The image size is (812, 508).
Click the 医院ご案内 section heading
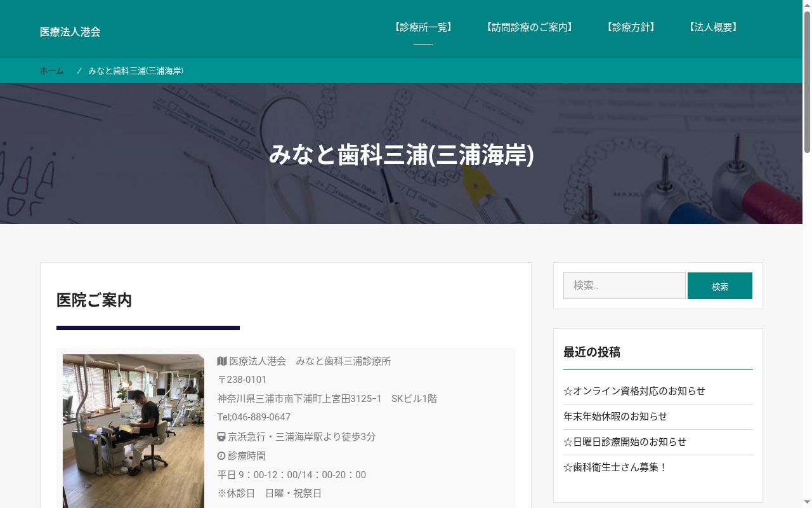pyautogui.click(x=94, y=300)
